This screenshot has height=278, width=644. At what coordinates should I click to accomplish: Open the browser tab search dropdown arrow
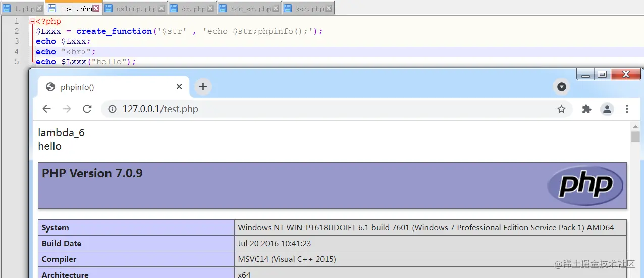coord(561,87)
